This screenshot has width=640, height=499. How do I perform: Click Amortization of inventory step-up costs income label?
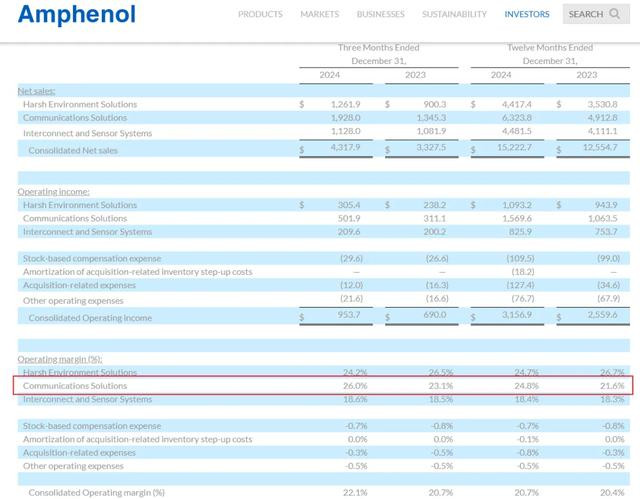138,272
